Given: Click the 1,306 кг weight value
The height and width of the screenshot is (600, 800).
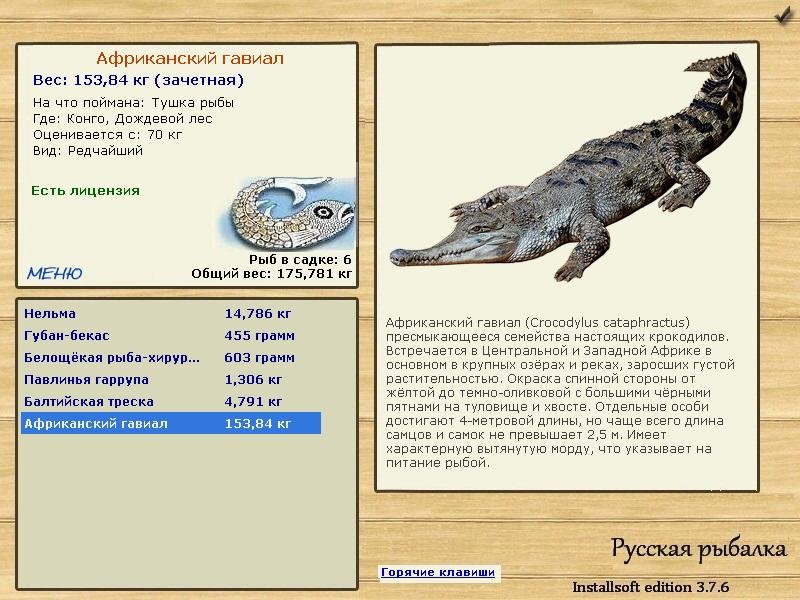Looking at the screenshot, I should [253, 379].
